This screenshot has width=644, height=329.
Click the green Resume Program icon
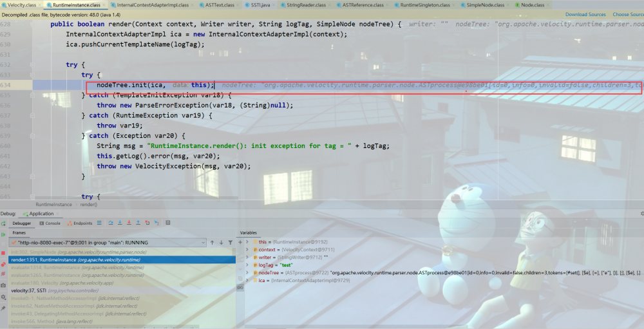pos(3,234)
